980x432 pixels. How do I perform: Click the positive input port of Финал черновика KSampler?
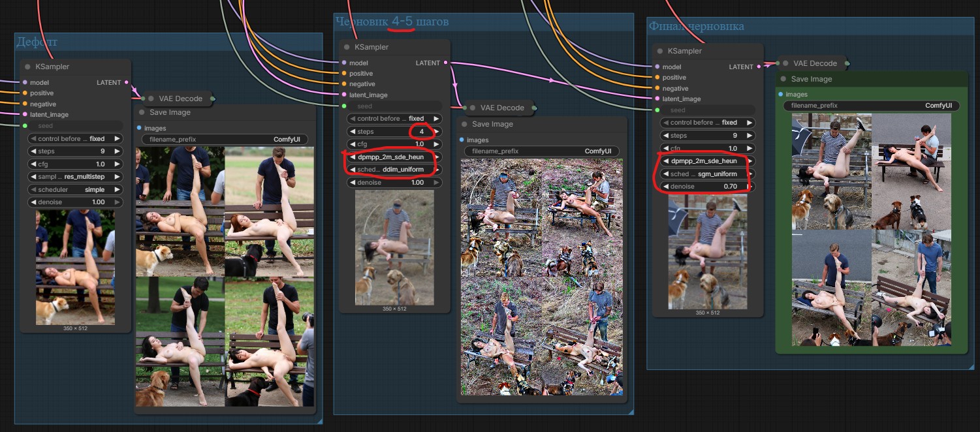657,78
